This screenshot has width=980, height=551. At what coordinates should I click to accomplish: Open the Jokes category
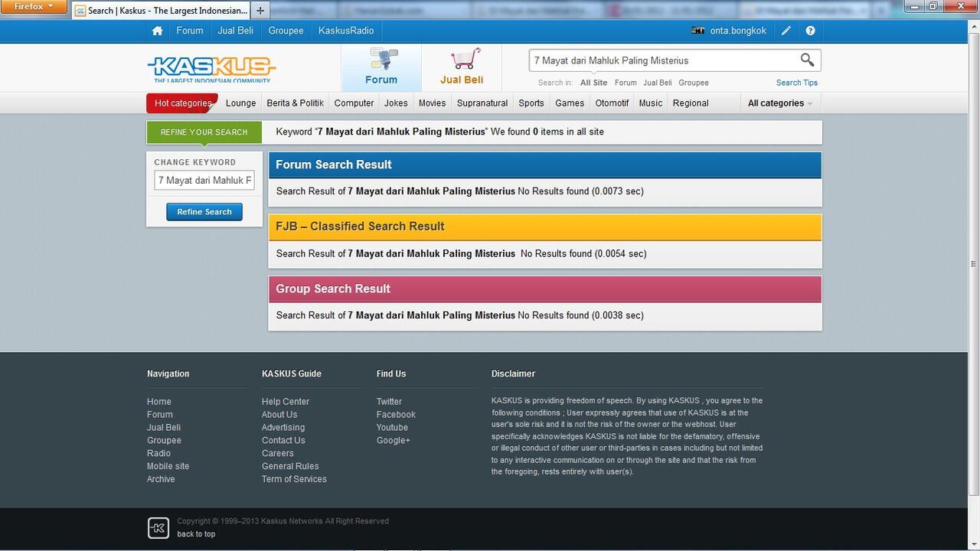point(396,103)
